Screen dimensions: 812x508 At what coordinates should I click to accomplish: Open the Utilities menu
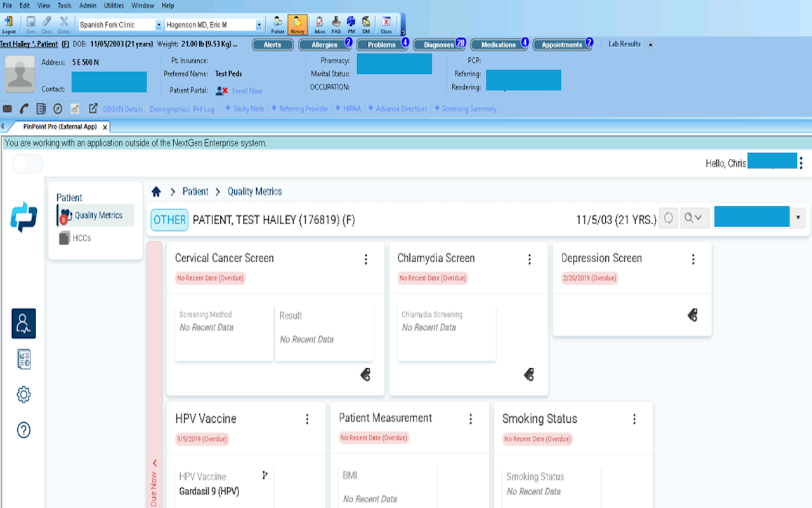pyautogui.click(x=114, y=6)
